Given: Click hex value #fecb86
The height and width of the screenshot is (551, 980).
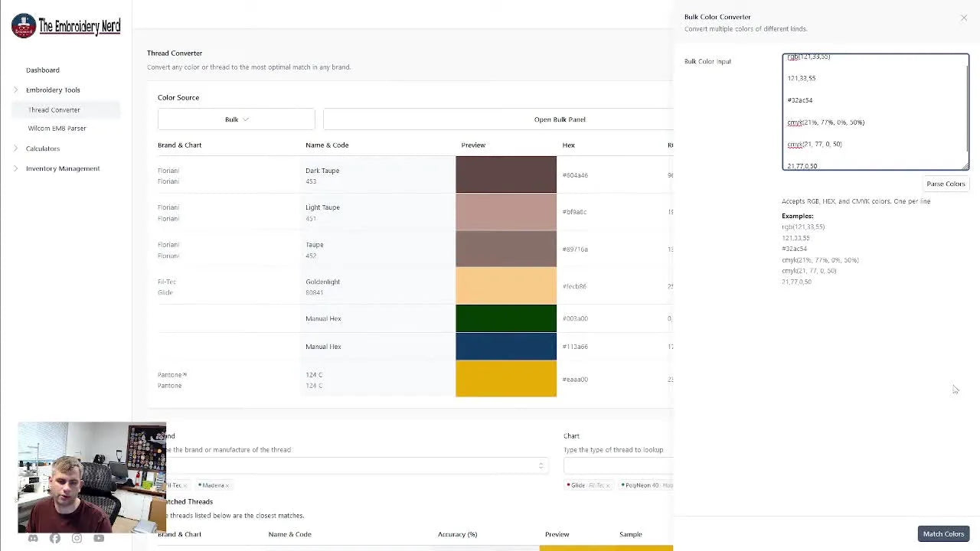Looking at the screenshot, I should 574,286.
